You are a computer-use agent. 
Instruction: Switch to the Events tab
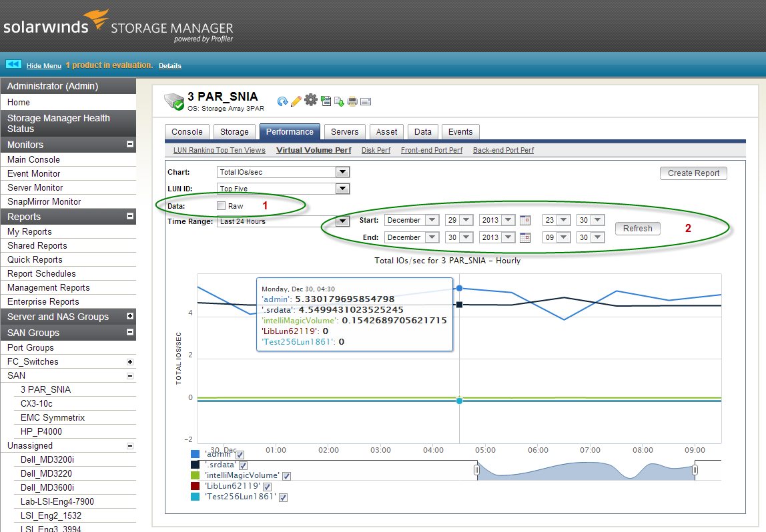click(x=460, y=132)
